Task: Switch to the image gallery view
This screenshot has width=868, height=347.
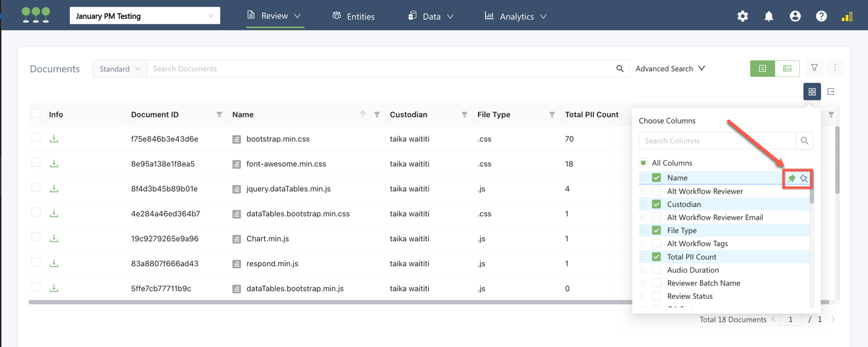Action: pyautogui.click(x=787, y=69)
